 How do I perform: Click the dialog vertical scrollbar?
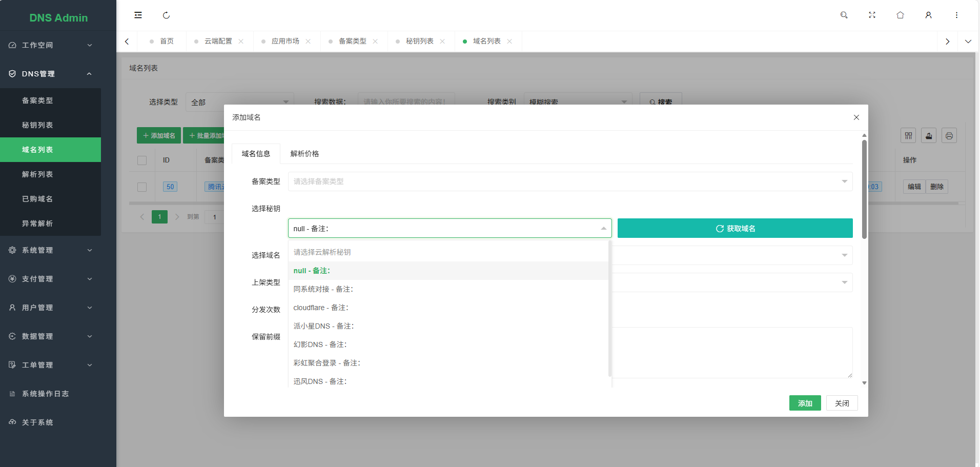pyautogui.click(x=864, y=190)
